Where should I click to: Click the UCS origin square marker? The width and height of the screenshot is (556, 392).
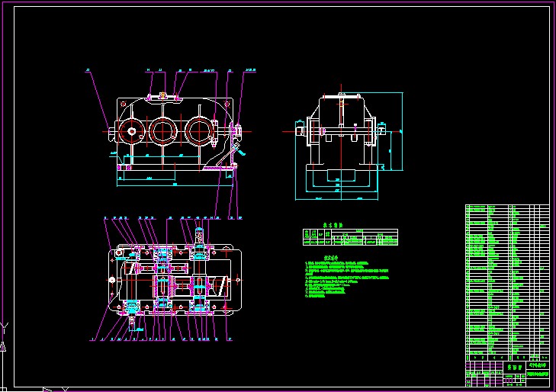pyautogui.click(x=3, y=390)
